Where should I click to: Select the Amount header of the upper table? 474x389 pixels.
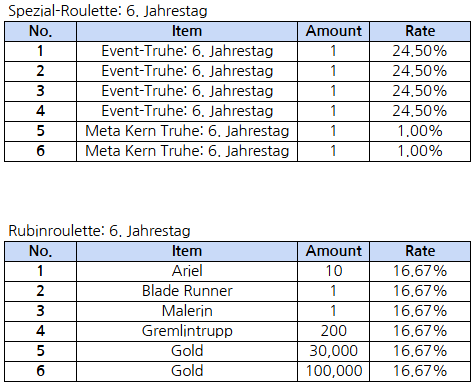coord(333,31)
